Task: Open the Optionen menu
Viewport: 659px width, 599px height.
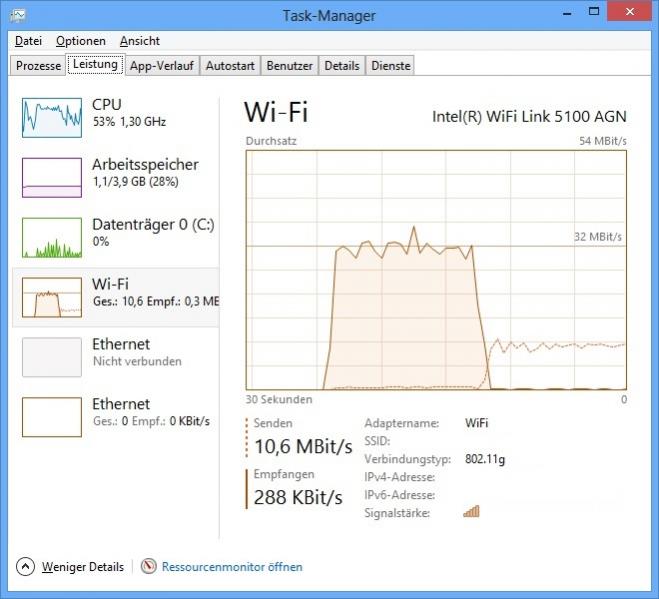Action: 80,41
